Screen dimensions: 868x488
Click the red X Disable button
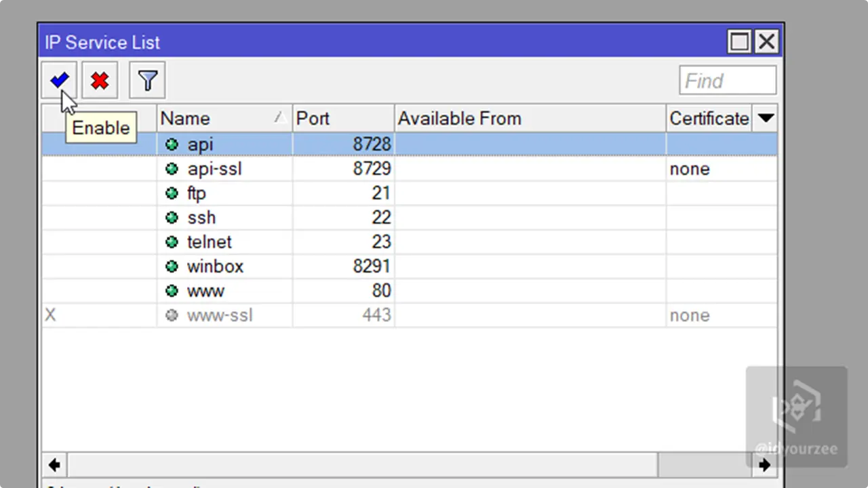pyautogui.click(x=100, y=81)
